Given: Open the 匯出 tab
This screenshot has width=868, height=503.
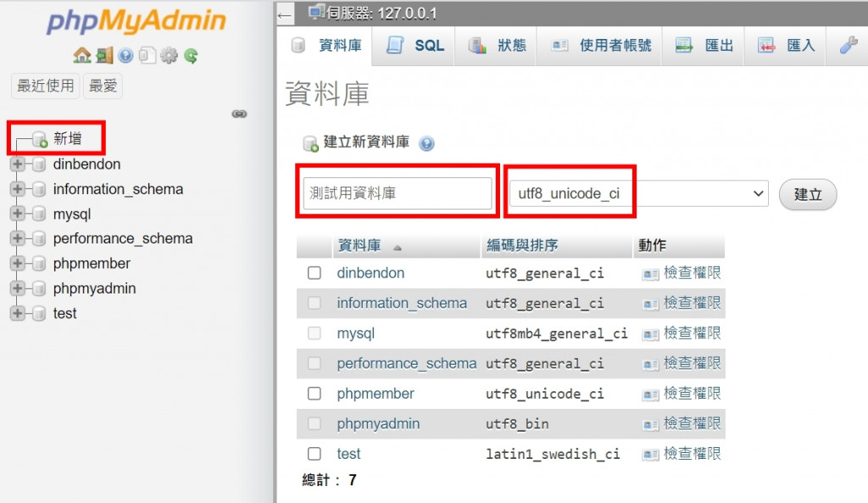Looking at the screenshot, I should click(704, 46).
